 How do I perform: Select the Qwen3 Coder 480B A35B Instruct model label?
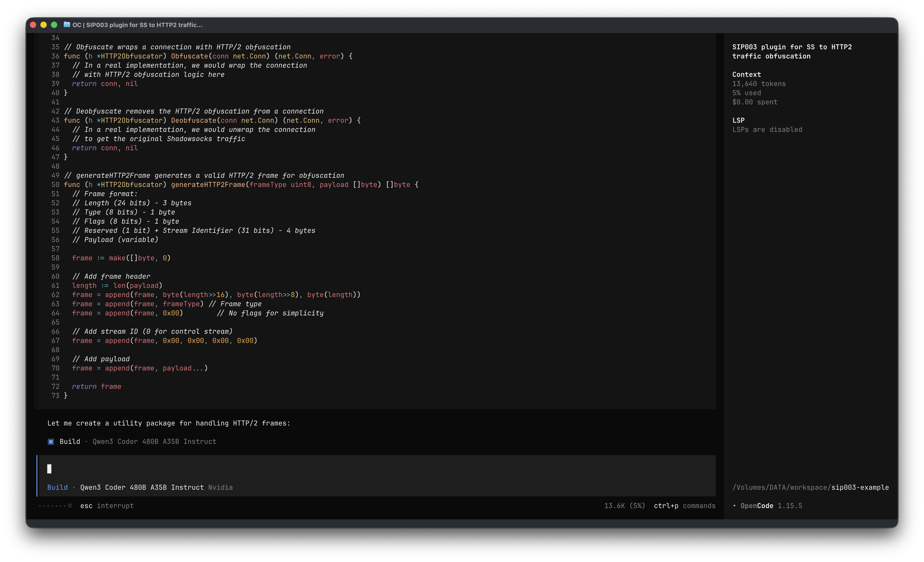(x=142, y=487)
